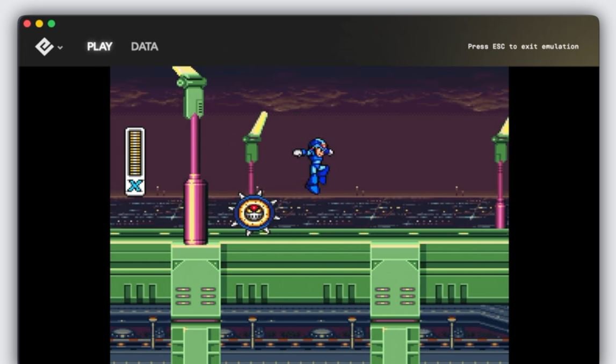Click the 'Press ESC to exit emulation' hint
Image resolution: width=616 pixels, height=364 pixels.
(x=523, y=46)
